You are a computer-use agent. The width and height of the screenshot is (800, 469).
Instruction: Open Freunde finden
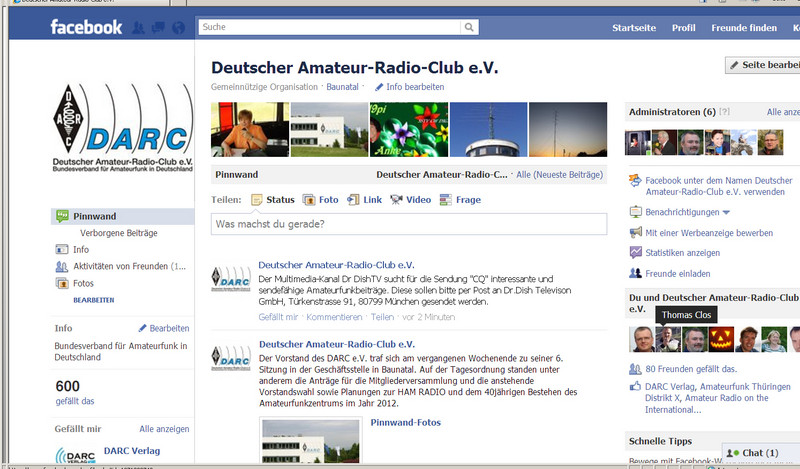744,28
